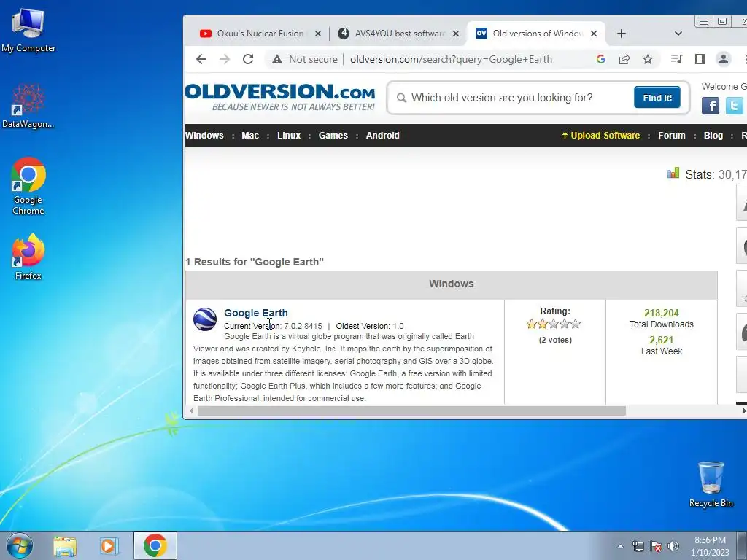Open OldVersion Twitter page icon

click(734, 105)
